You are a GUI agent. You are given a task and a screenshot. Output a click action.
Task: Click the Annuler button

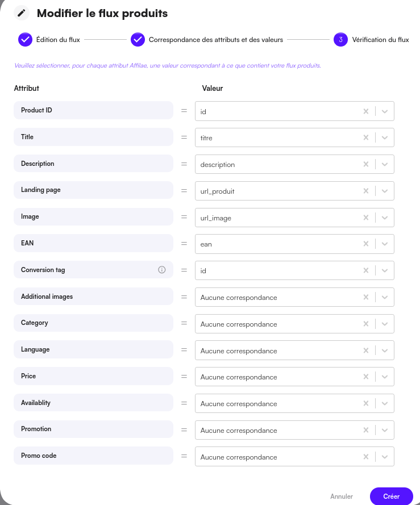click(x=342, y=496)
